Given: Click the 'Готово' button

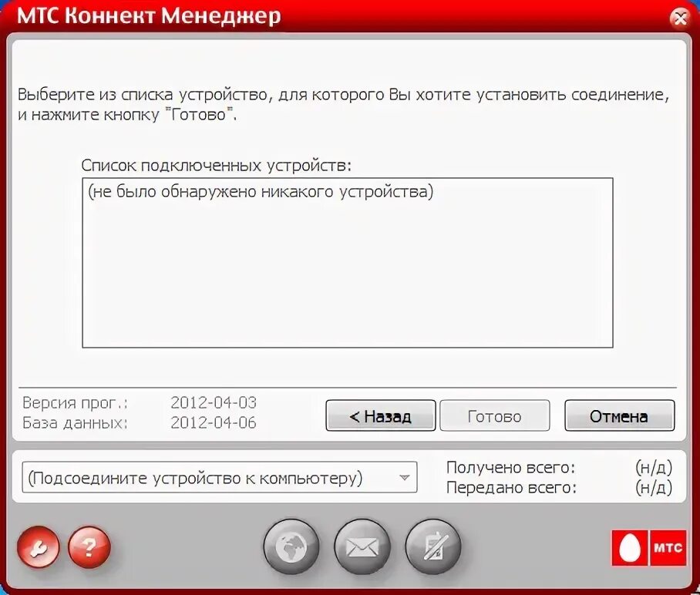Looking at the screenshot, I should (x=495, y=415).
